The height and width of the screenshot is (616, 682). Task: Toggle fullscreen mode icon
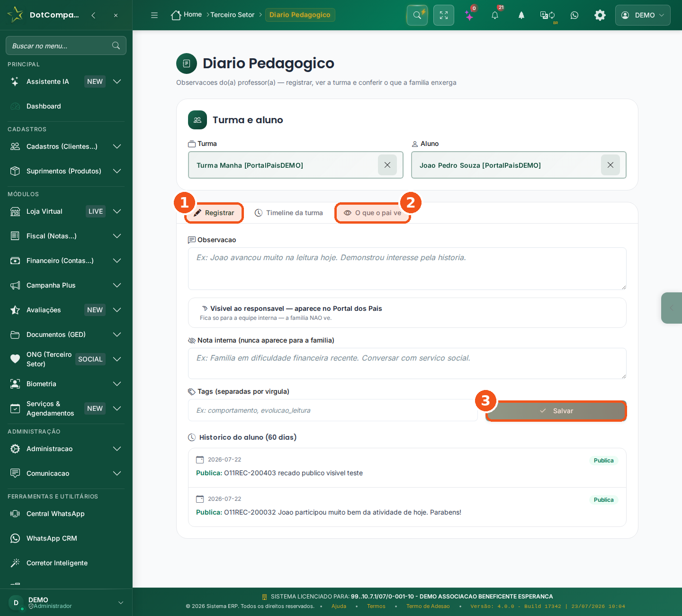(x=444, y=15)
